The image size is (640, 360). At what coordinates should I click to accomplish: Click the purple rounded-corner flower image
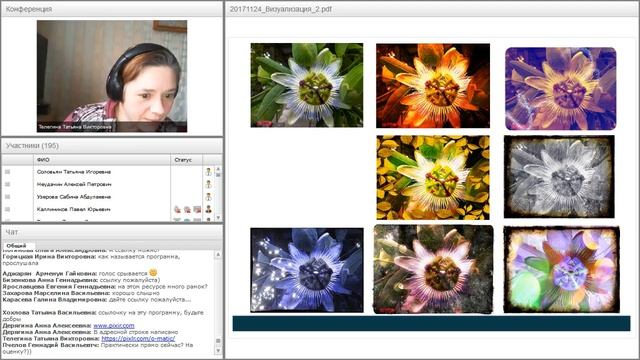561,89
